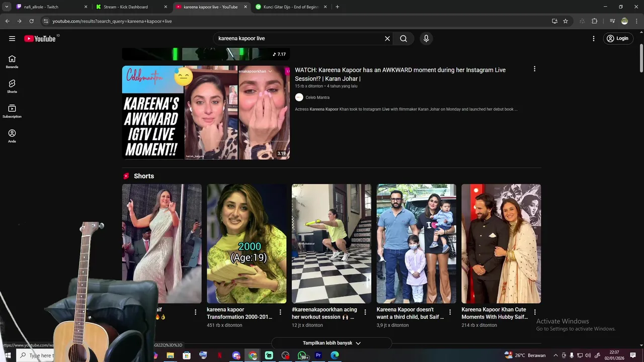
Task: Go to YouTube home via logo
Action: [x=40, y=39]
